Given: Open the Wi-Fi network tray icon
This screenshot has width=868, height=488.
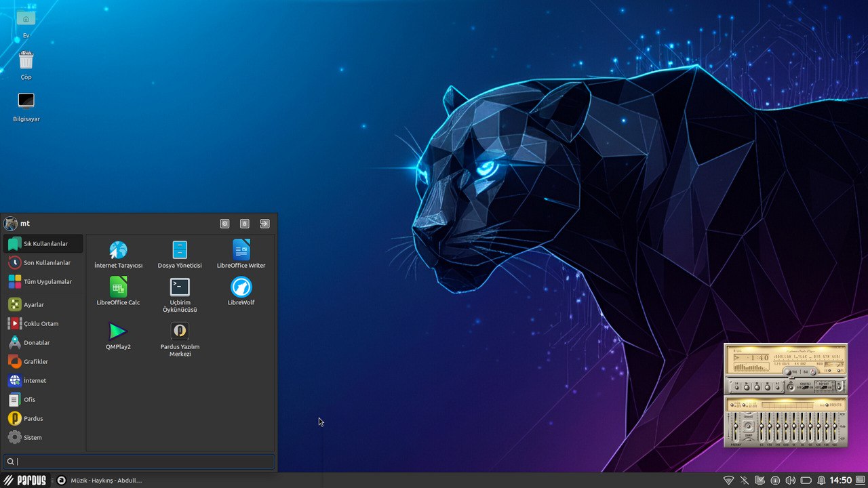Looking at the screenshot, I should pyautogui.click(x=728, y=481).
